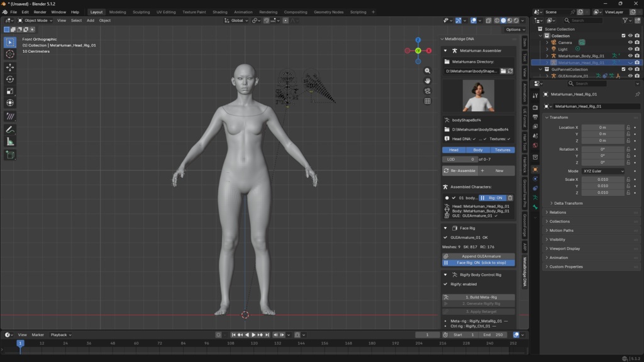The image size is (644, 362).
Task: Expand the Relations panel
Action: point(557,212)
